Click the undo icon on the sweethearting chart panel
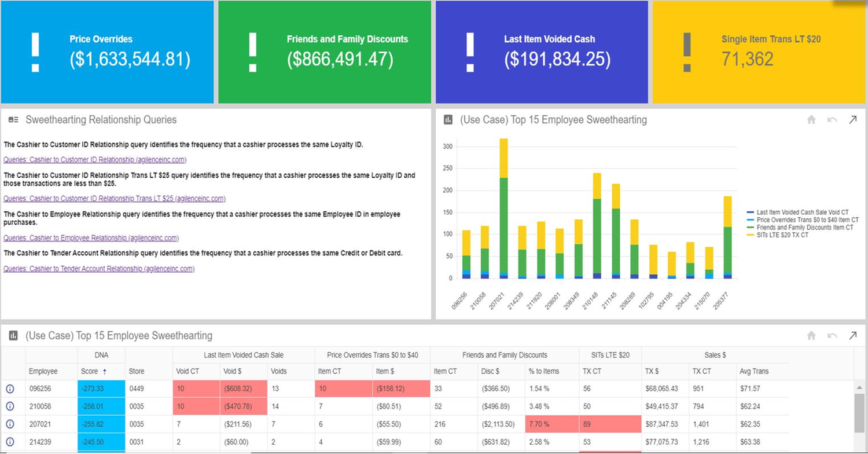The width and height of the screenshot is (868, 454). (832, 119)
